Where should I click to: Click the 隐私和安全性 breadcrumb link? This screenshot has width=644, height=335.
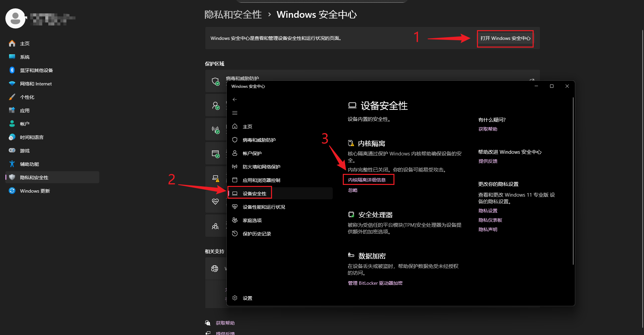pyautogui.click(x=233, y=14)
